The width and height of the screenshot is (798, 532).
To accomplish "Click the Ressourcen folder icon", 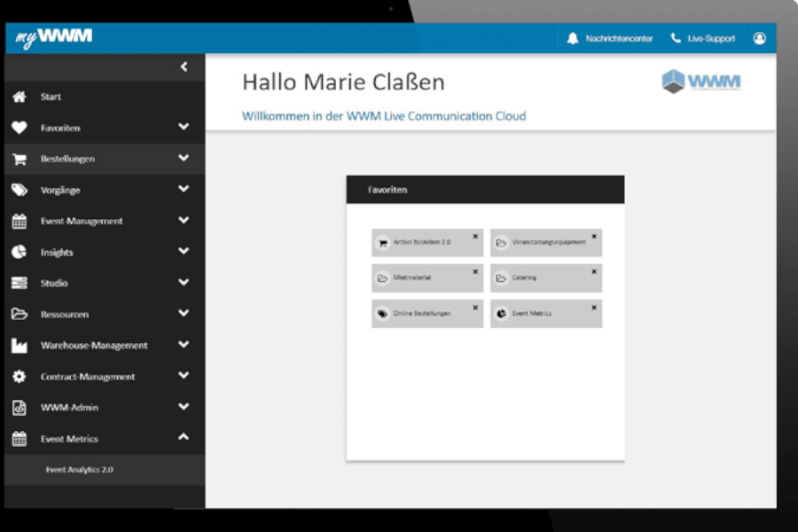I will tap(20, 314).
